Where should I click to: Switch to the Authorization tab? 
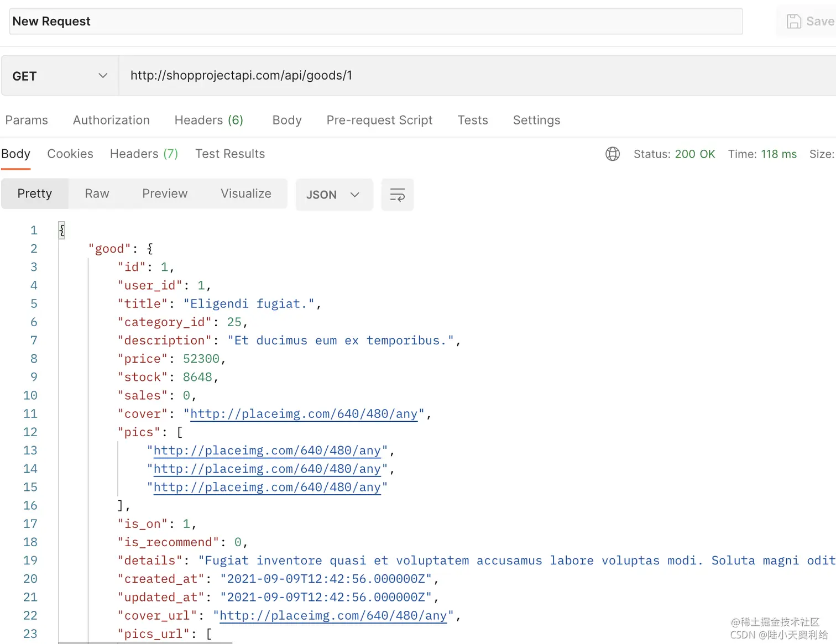111,120
